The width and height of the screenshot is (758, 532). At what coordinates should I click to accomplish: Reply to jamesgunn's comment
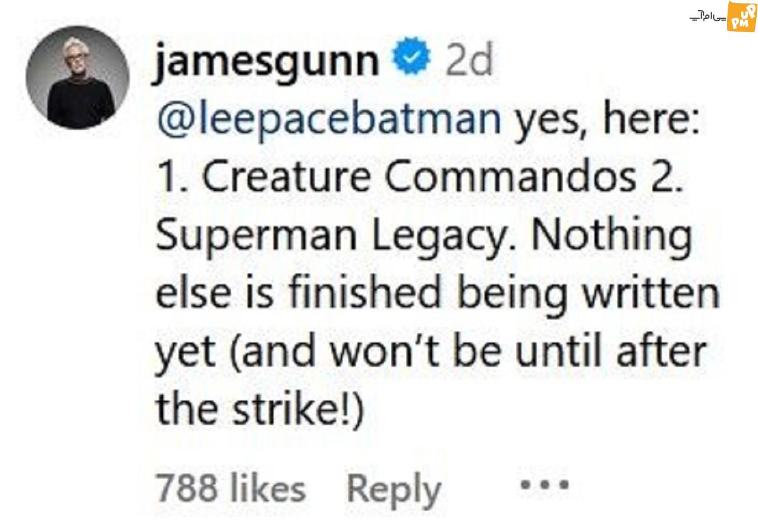click(x=393, y=489)
